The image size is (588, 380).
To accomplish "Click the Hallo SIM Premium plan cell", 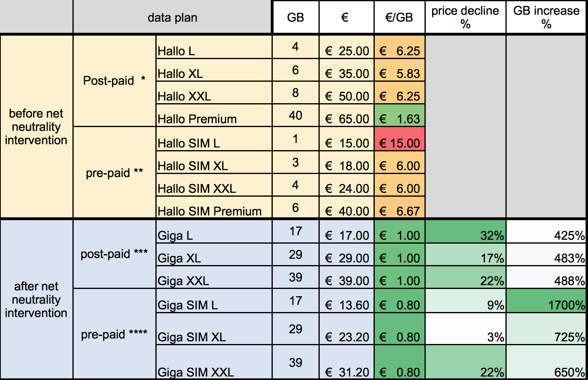I will coord(214,207).
